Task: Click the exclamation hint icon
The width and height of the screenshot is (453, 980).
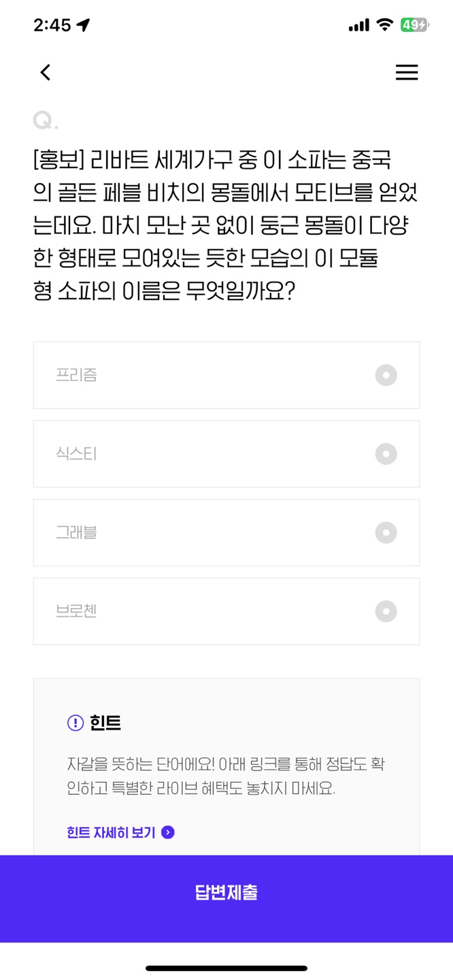Action: (x=75, y=723)
